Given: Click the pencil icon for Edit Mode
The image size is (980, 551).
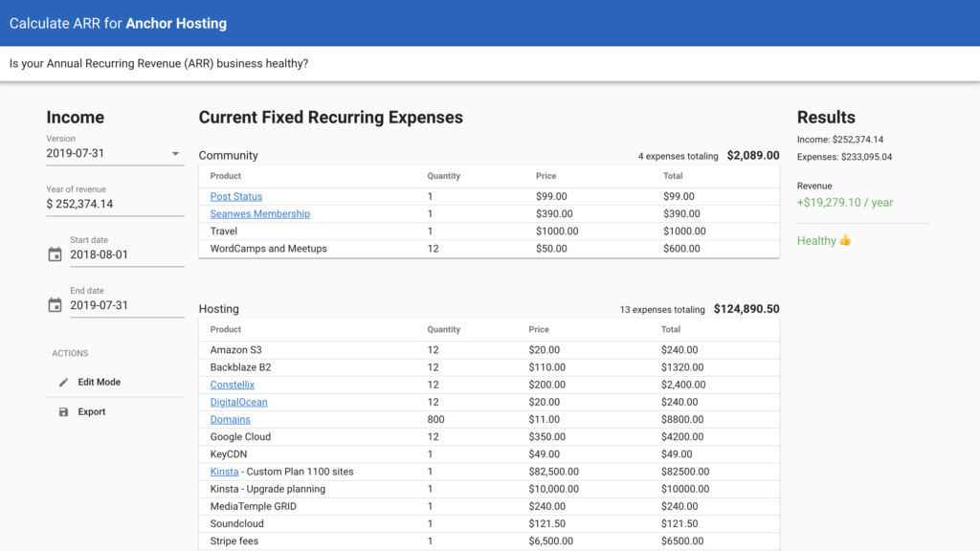Looking at the screenshot, I should point(64,383).
